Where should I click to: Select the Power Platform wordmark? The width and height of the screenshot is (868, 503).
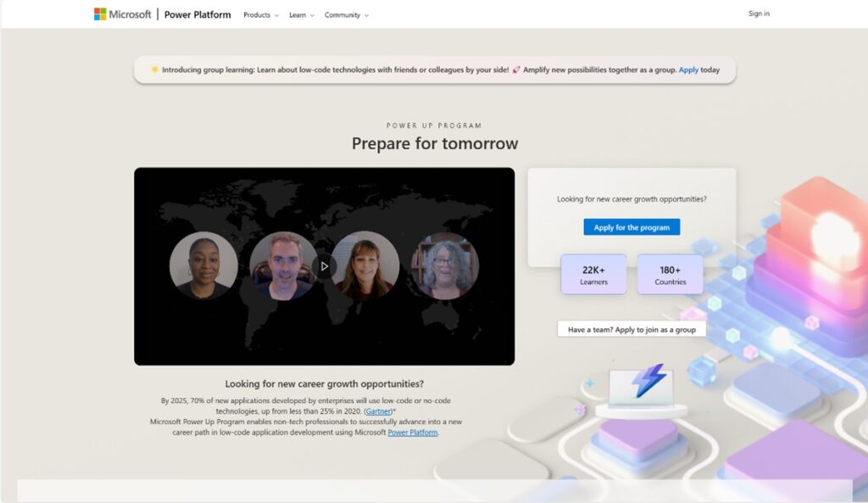pyautogui.click(x=198, y=14)
